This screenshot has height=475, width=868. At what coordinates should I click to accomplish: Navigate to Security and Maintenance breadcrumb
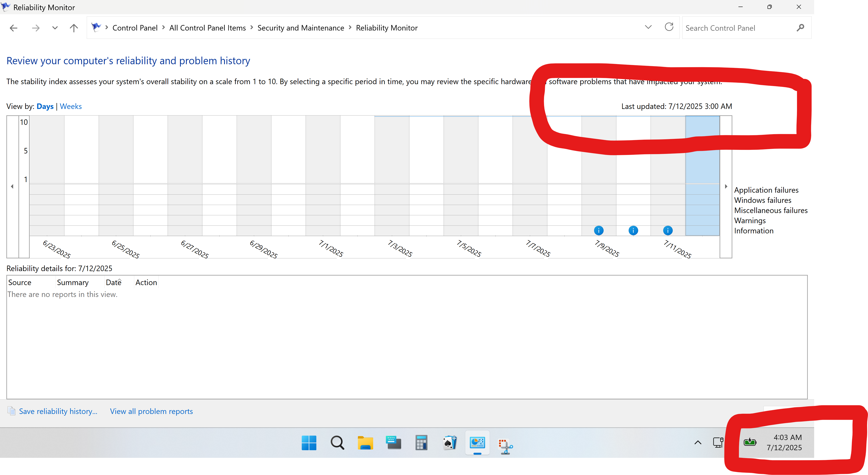(301, 28)
